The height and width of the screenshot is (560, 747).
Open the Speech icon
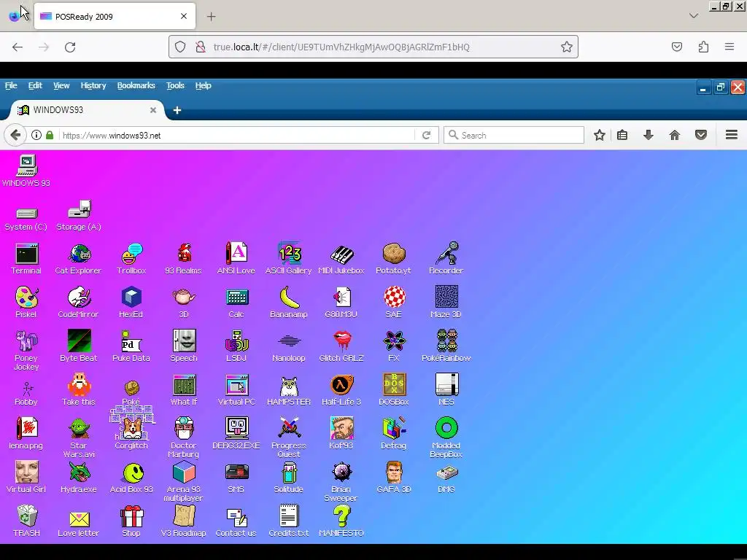[184, 346]
